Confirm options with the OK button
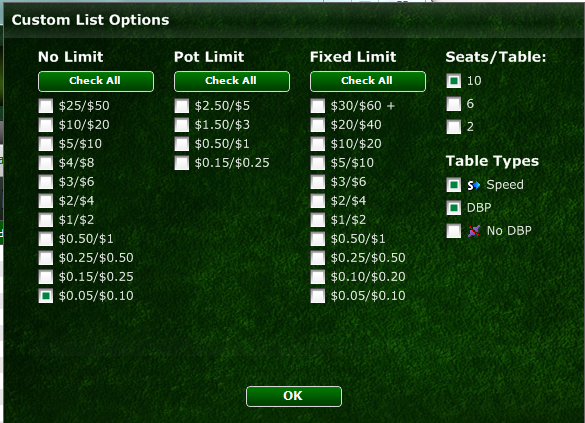 coord(294,396)
